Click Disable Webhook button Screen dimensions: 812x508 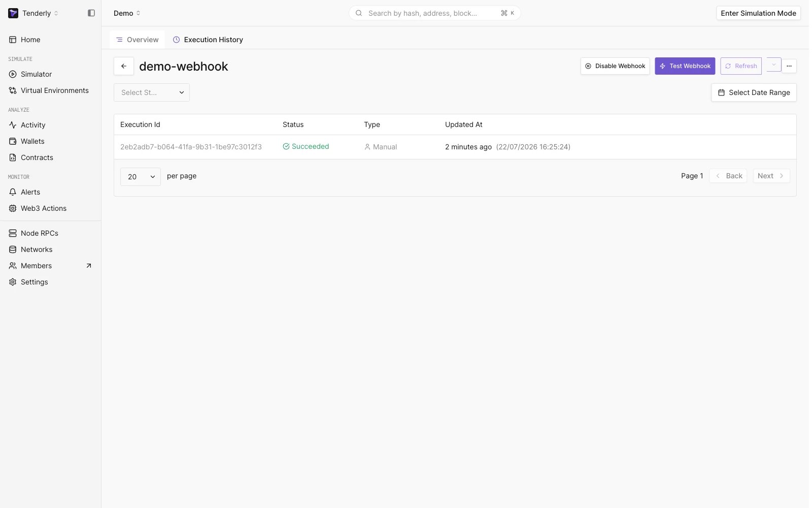point(615,66)
